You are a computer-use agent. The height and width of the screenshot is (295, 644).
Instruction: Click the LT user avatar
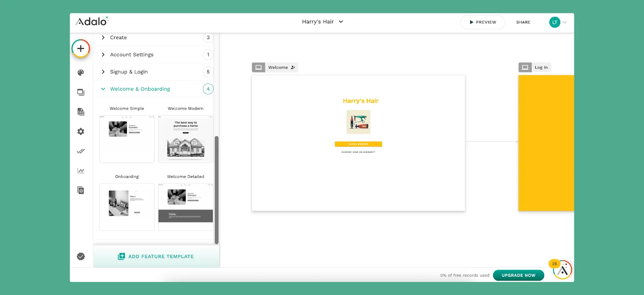[x=555, y=22]
